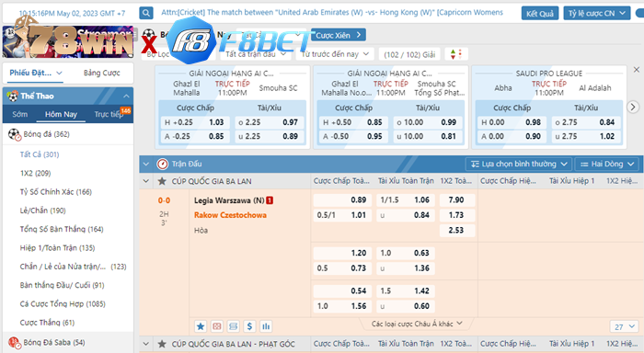The width and height of the screenshot is (644, 353).
Task: Bet under odds 0.60 in 1.5 line
Action: click(406, 306)
